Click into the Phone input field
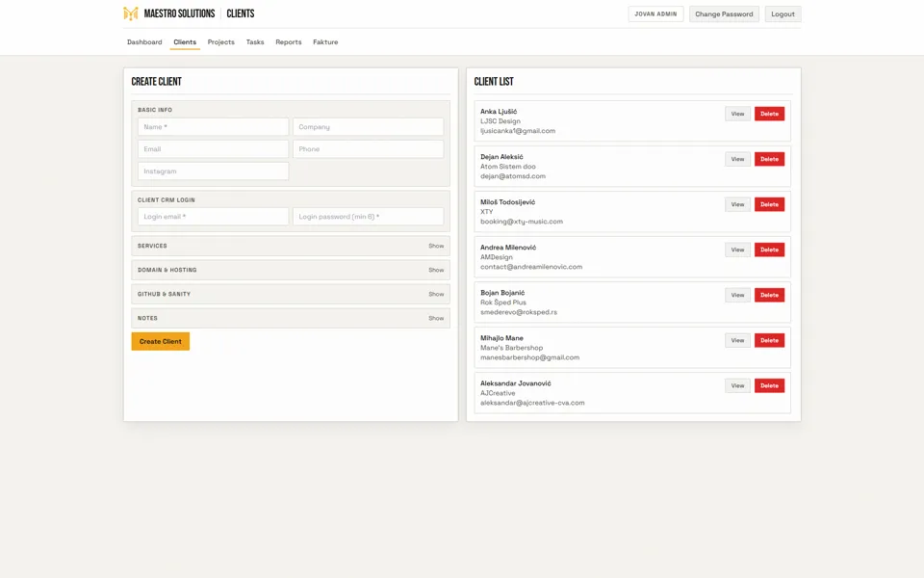 point(369,149)
